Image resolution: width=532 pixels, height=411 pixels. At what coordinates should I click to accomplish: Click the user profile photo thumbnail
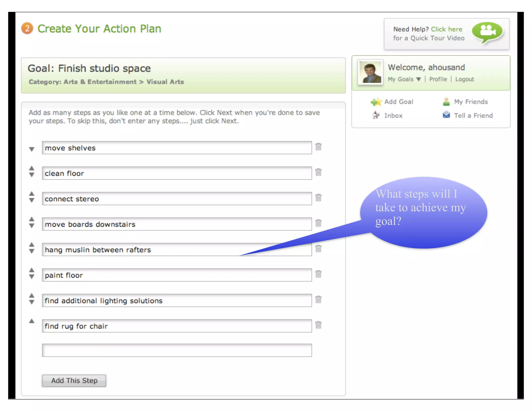point(370,72)
